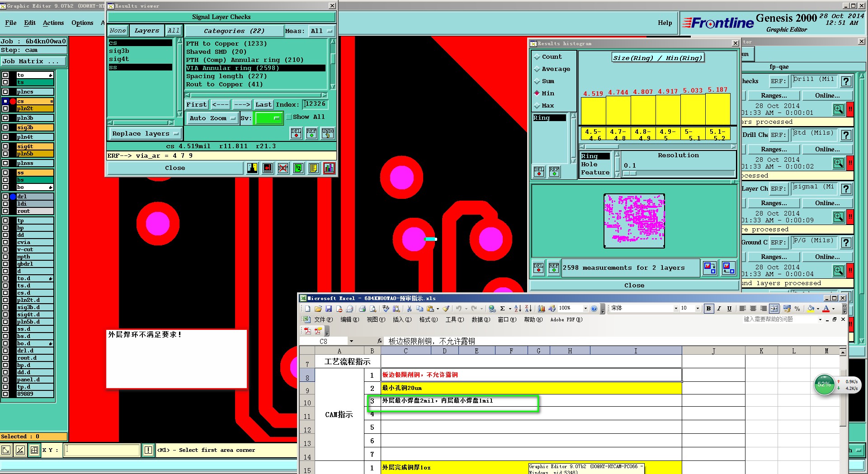Select the Average radio option in Results histogram
This screenshot has height=474, width=868.
click(x=537, y=69)
